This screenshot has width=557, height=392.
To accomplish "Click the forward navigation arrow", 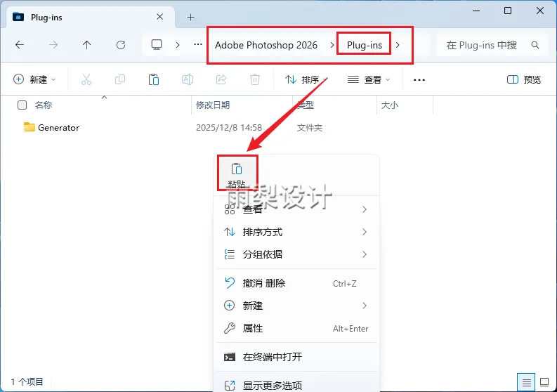I will tap(53, 45).
